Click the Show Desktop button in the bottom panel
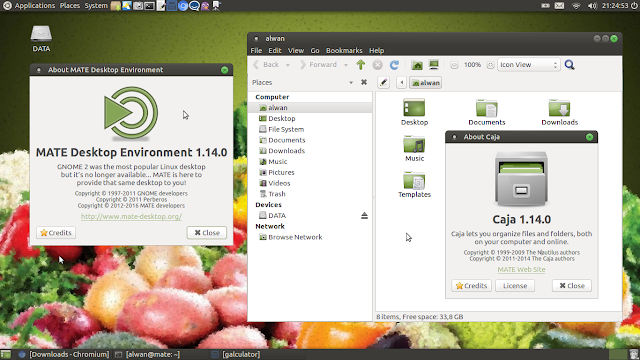This screenshot has height=360, width=640. tap(6, 354)
